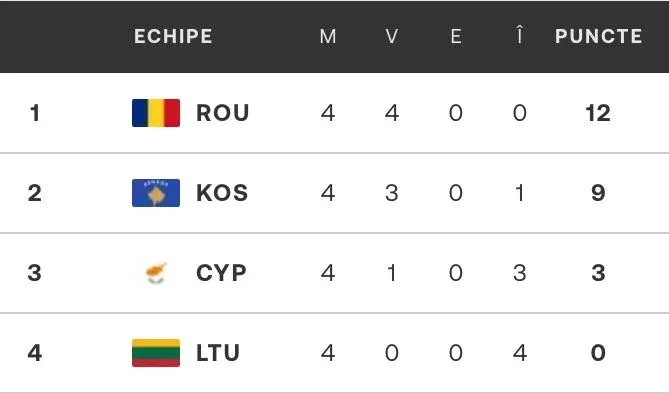This screenshot has width=669, height=393.
Task: Click the ECHIPE column header
Action: [173, 36]
